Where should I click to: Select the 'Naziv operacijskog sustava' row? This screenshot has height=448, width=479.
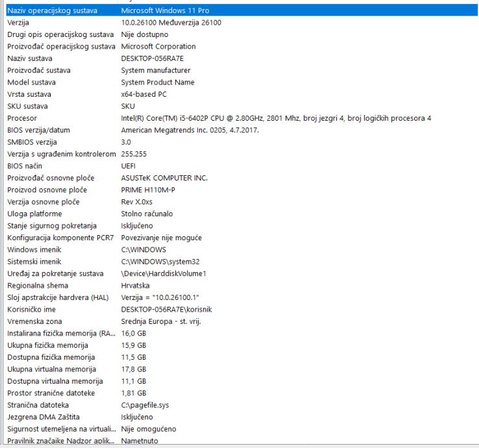point(241,10)
